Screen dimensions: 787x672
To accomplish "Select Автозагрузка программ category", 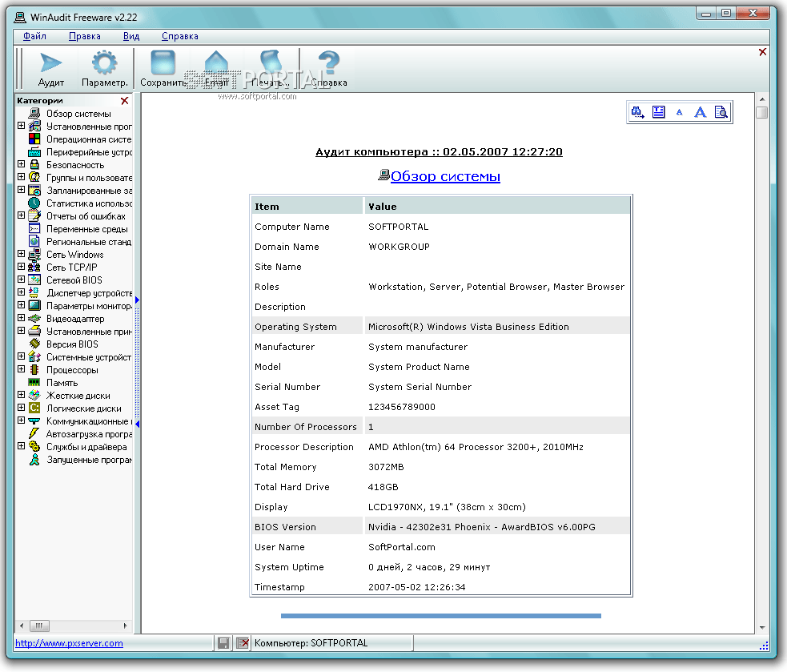I will 89,434.
